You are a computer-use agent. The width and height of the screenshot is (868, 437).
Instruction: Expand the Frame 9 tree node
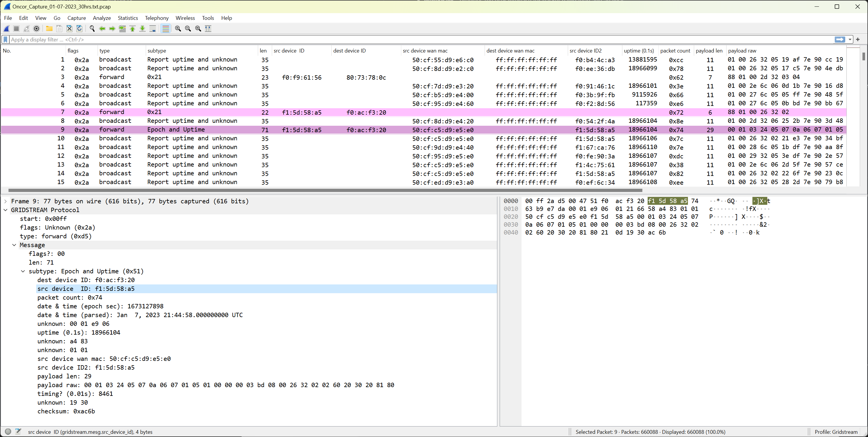pyautogui.click(x=5, y=201)
